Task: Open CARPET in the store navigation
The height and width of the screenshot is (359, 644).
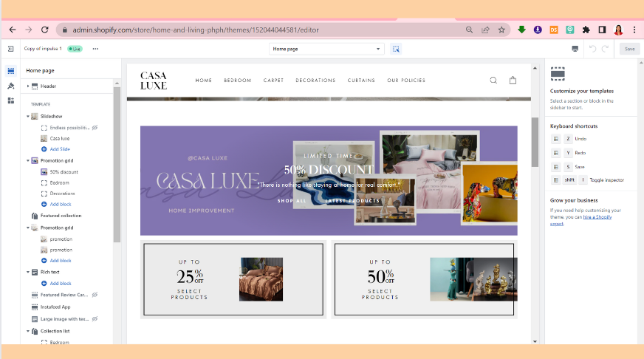Action: pyautogui.click(x=273, y=80)
